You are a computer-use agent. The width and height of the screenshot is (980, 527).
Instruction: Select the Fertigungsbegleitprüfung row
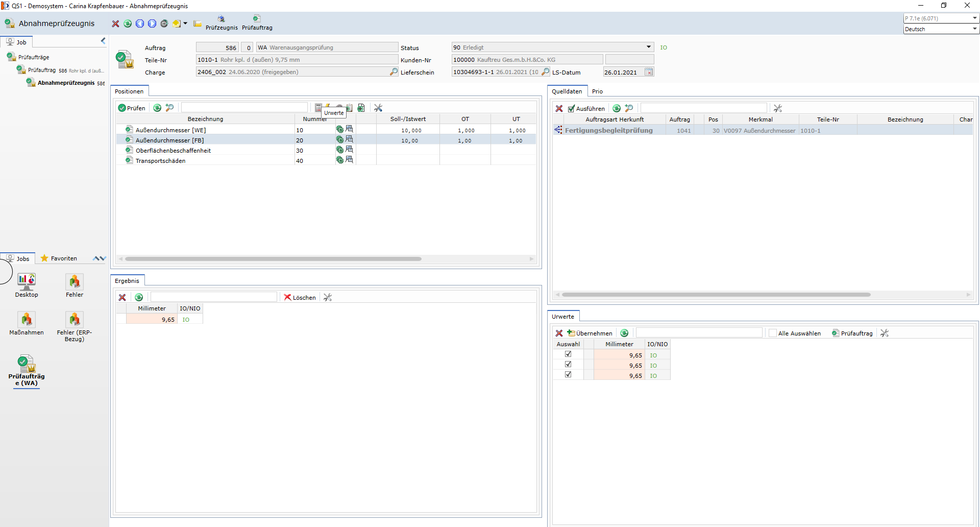(763, 130)
